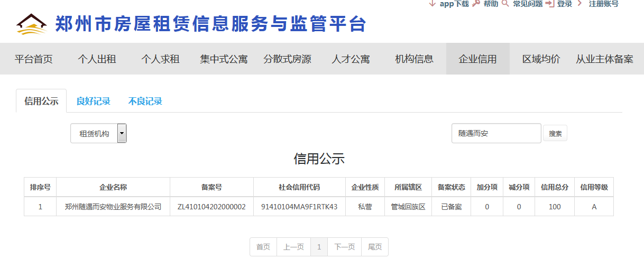Click page 1 in pagination

[319, 247]
